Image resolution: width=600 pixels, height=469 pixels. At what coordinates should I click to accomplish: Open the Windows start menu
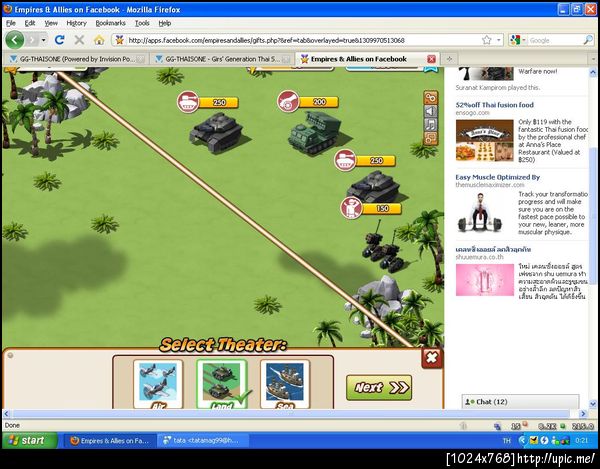29,440
